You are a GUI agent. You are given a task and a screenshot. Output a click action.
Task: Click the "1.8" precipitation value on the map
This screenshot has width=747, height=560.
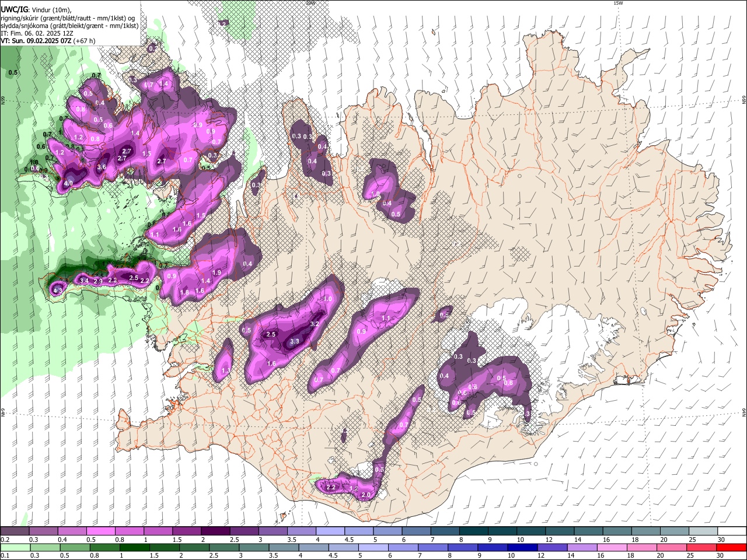tap(185, 292)
